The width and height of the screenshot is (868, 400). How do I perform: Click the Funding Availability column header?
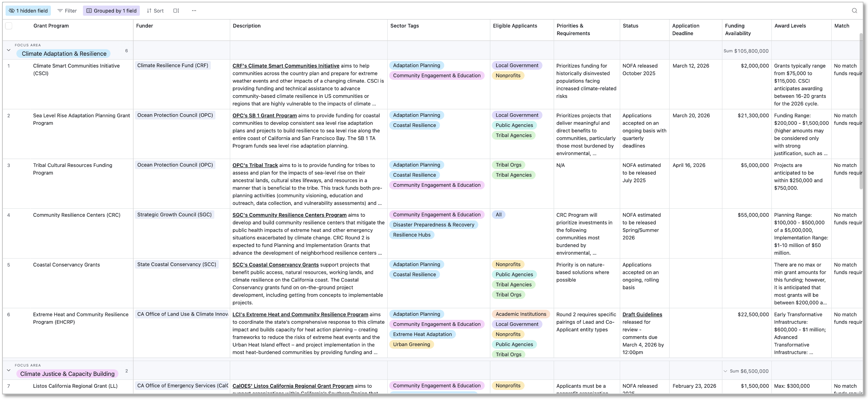pos(738,30)
